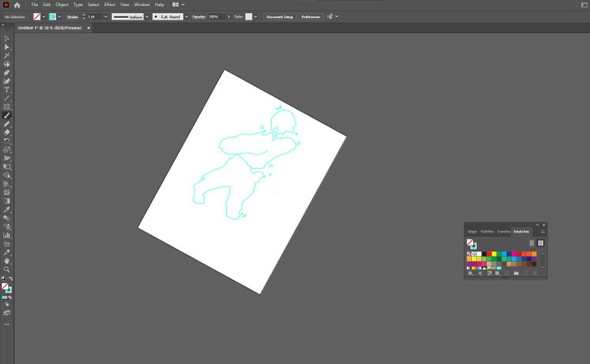Switch to the Pathfinder tab
The image size is (590, 364).
point(487,232)
